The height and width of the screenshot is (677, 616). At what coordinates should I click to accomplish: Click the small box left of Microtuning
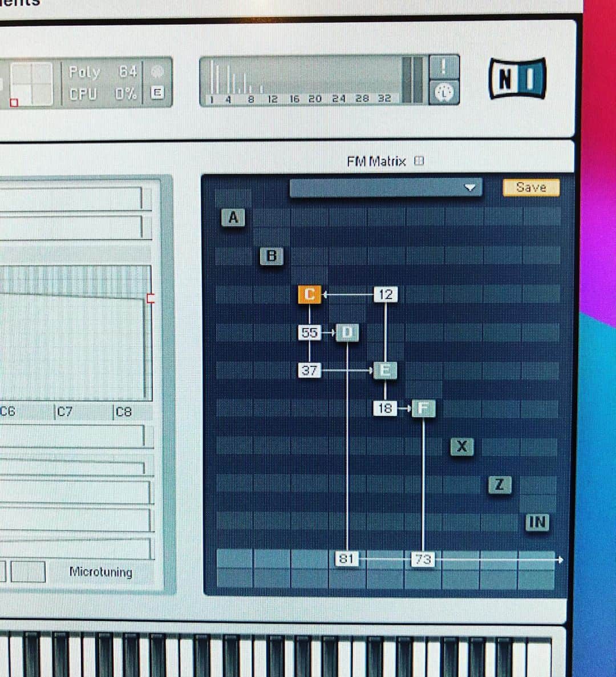28,571
